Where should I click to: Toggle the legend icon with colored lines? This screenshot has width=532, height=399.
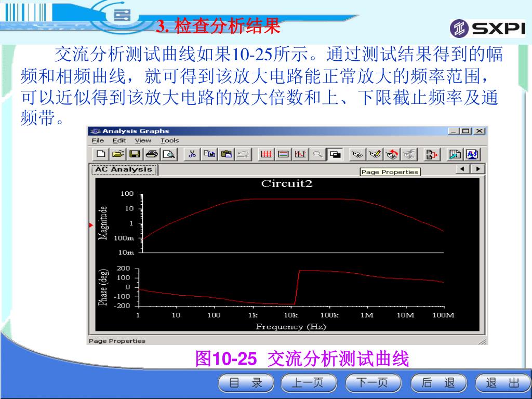[x=283, y=154]
